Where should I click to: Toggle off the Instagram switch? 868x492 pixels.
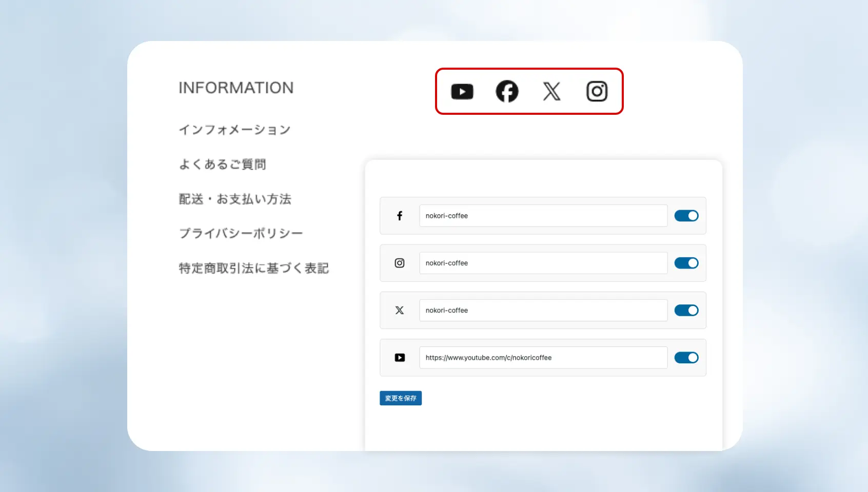(x=686, y=263)
